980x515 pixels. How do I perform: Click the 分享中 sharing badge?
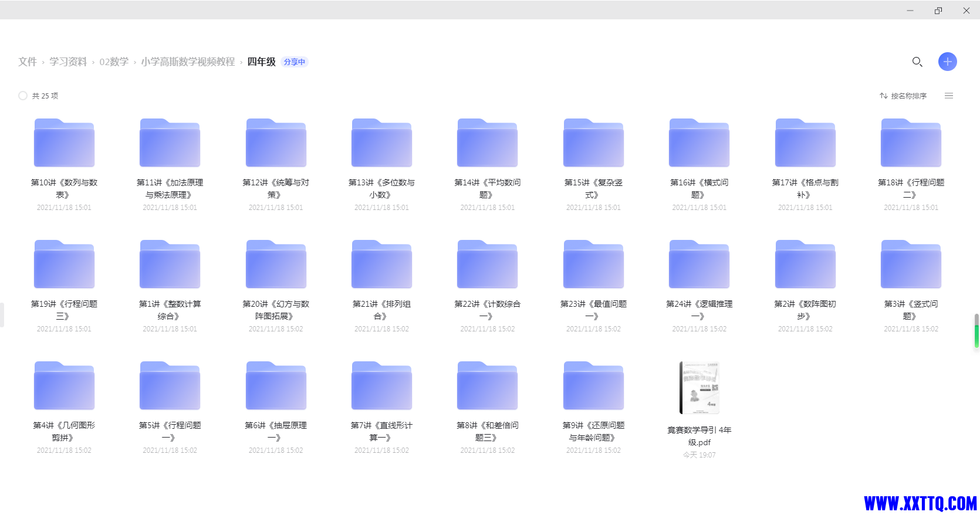[295, 62]
